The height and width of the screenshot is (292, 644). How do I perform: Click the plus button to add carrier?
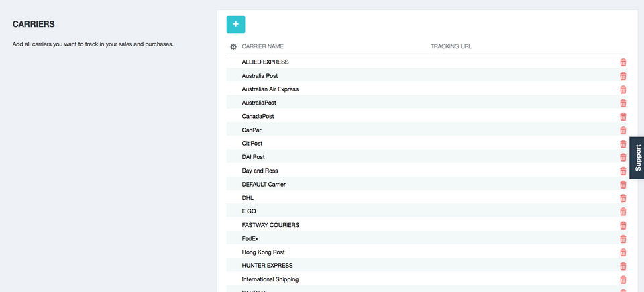[x=235, y=24]
